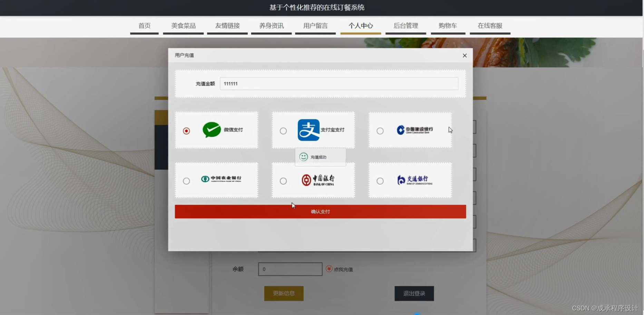This screenshot has height=315, width=644.
Task: Select the 支付宝支付 radio button
Action: (283, 131)
